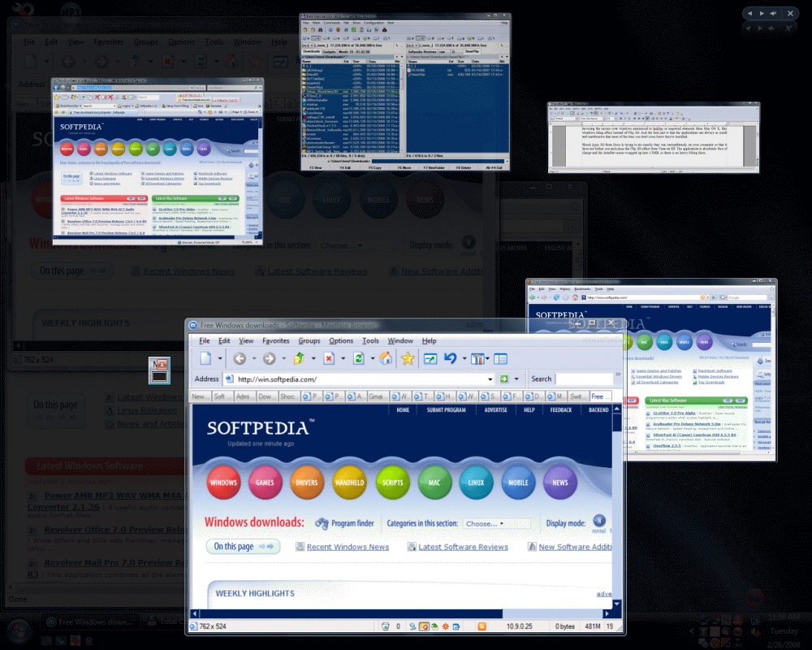Click the Program finder binoculars icon
The height and width of the screenshot is (650, 812).
click(322, 523)
